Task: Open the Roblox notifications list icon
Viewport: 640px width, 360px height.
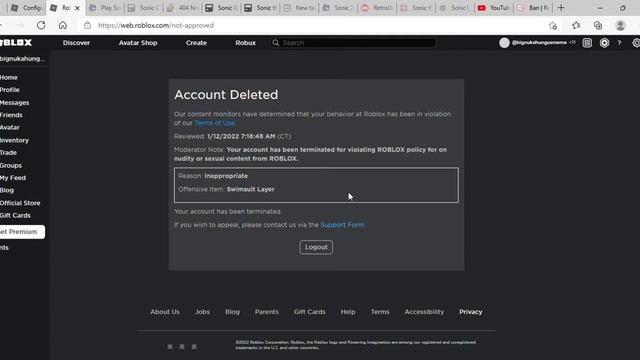Action: point(587,42)
